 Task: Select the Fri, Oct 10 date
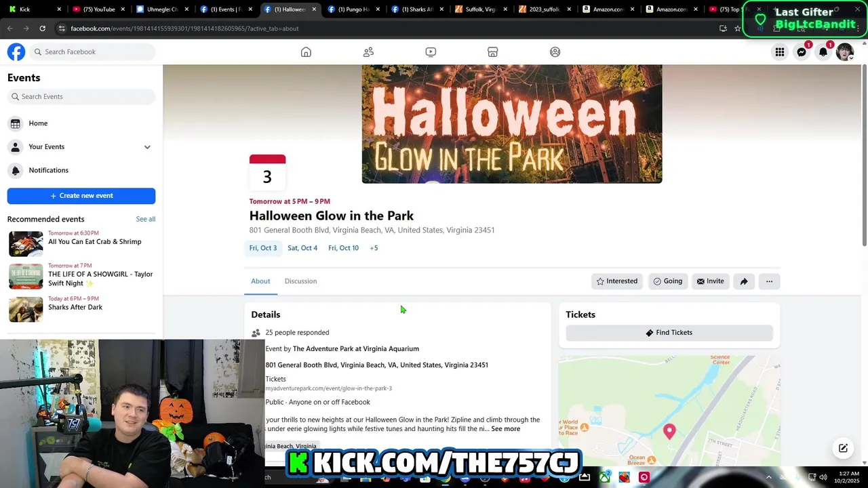(343, 248)
